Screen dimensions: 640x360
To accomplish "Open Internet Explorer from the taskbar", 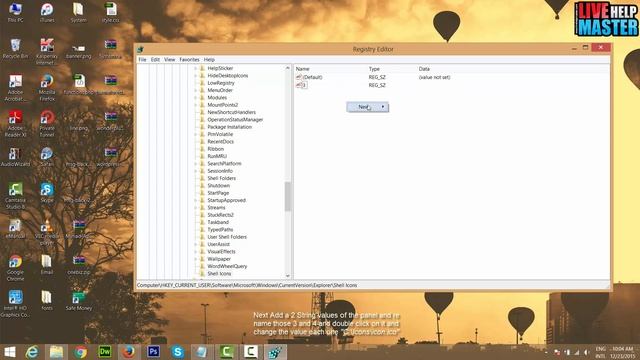I will point(32,352).
